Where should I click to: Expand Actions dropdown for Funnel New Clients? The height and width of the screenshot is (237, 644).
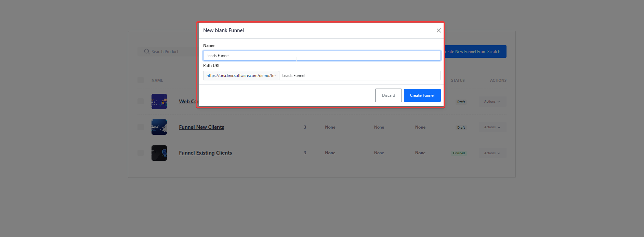tap(492, 127)
